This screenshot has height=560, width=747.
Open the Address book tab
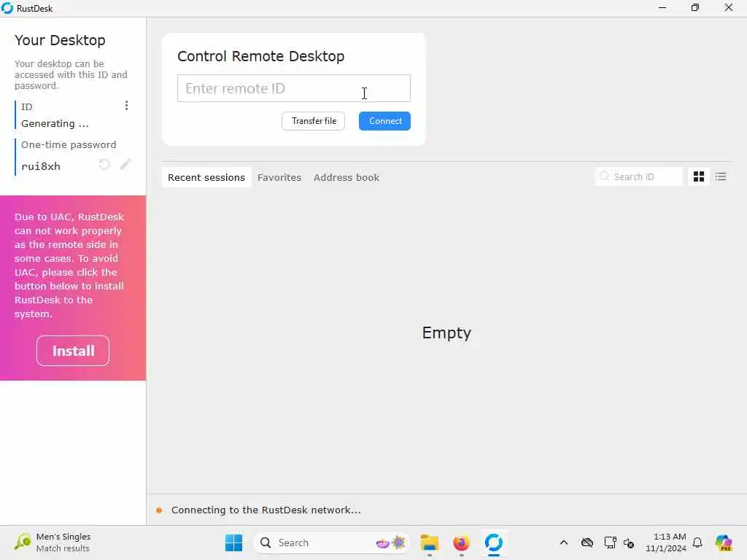[x=347, y=177]
